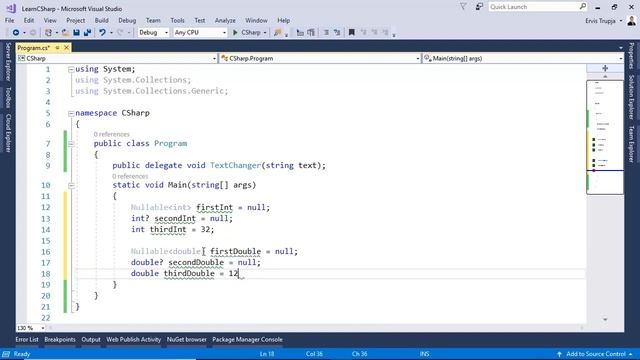Click the code minimap scrollbar overview
The height and width of the screenshot is (360, 640).
pos(605,138)
